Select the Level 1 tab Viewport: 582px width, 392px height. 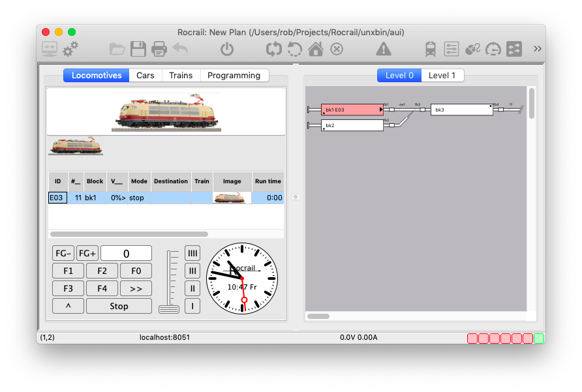[442, 76]
